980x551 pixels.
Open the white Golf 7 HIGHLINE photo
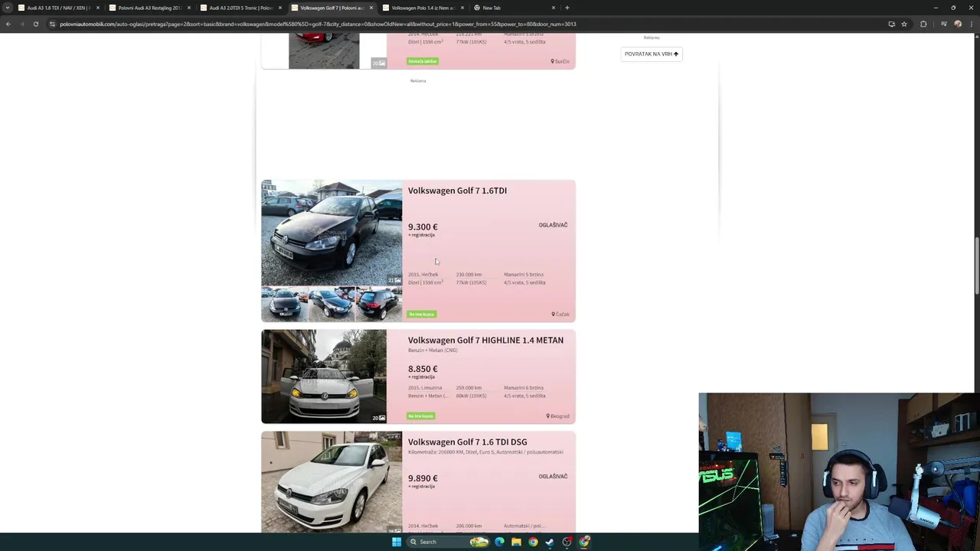[324, 377]
